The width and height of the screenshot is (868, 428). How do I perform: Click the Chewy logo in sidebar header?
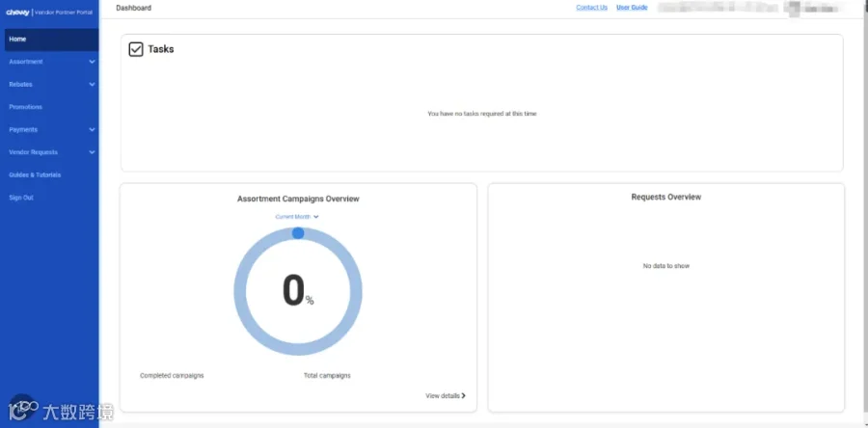click(x=18, y=13)
